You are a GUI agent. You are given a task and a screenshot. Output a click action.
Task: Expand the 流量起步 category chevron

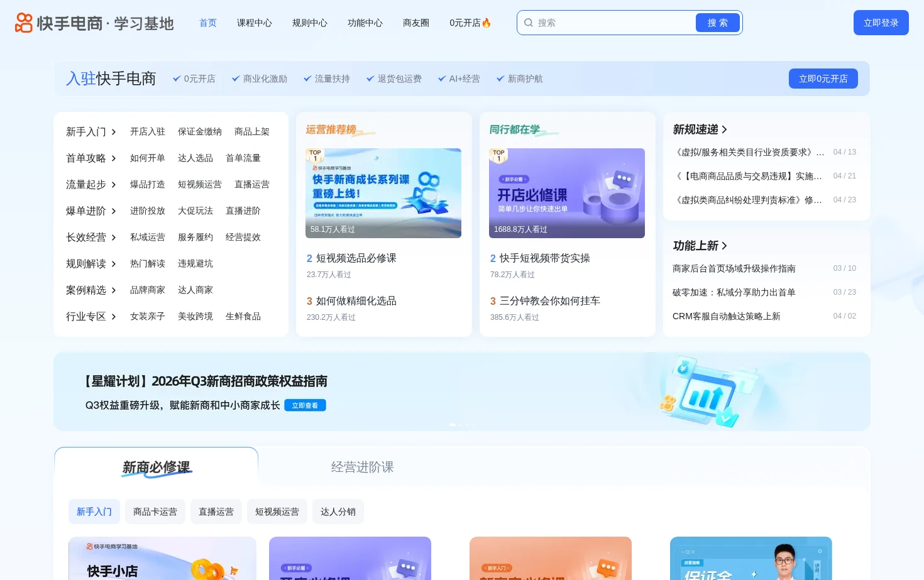coord(114,185)
